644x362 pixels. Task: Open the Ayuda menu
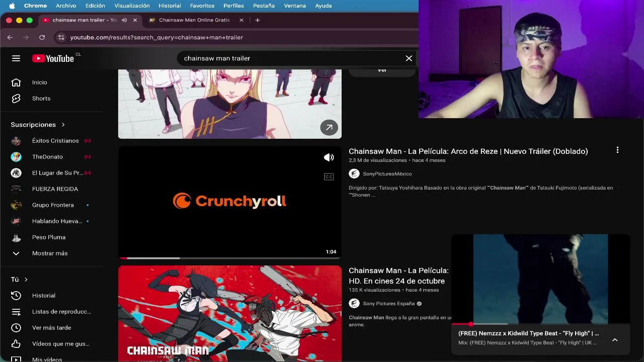(324, 6)
